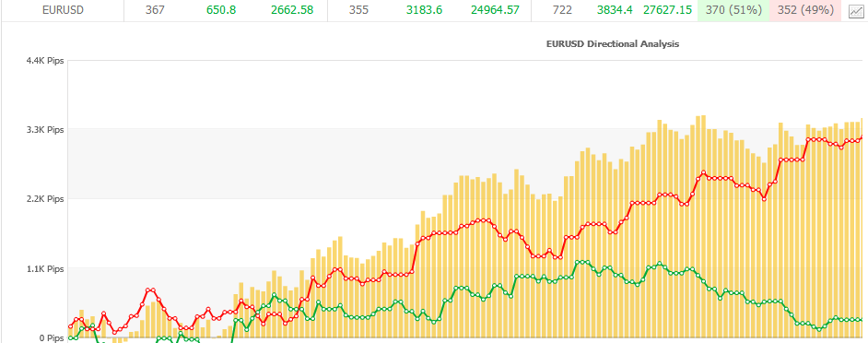Click the 3.3K Pips axis label
The height and width of the screenshot is (343, 868).
(45, 130)
